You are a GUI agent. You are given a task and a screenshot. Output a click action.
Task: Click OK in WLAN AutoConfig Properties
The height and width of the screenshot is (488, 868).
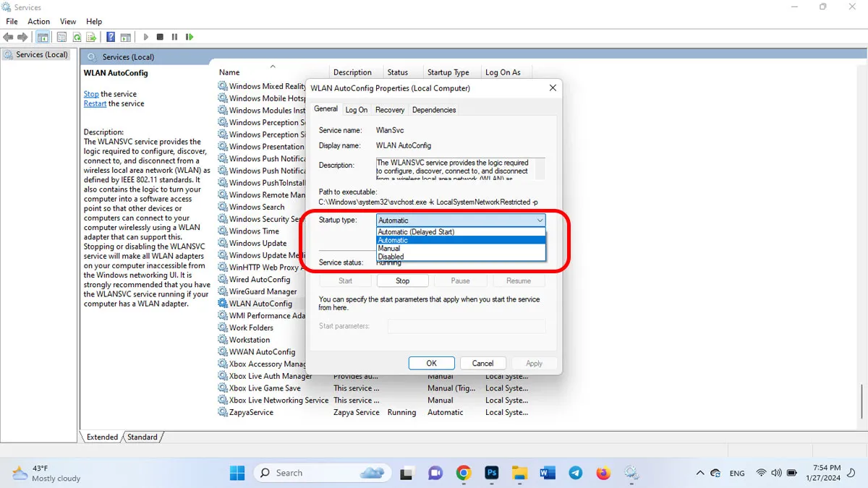tap(431, 364)
